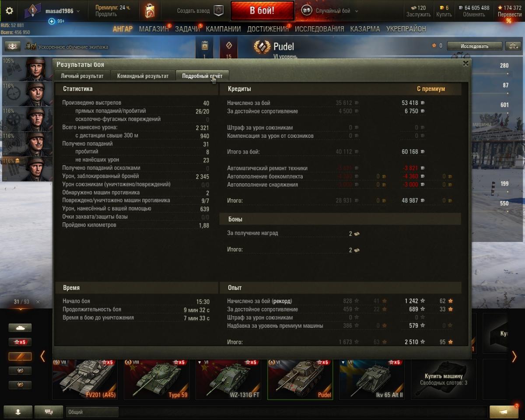Click the С премиум column header

coord(431,89)
